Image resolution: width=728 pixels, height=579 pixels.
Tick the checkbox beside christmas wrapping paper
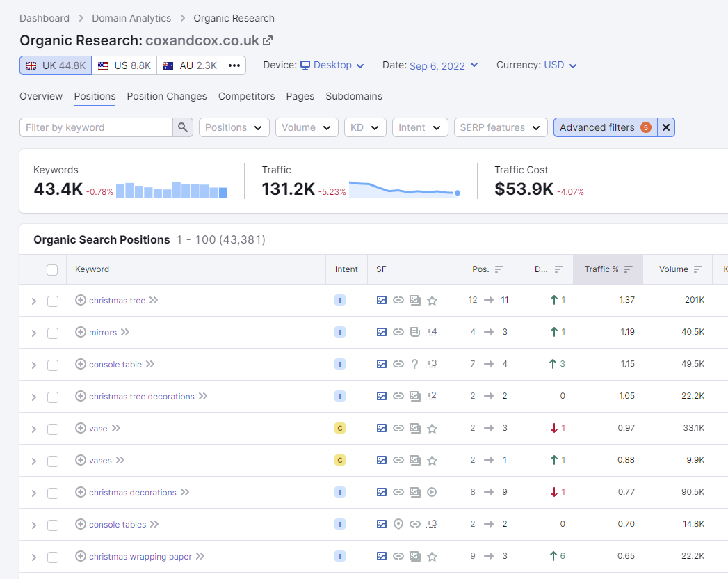point(53,557)
